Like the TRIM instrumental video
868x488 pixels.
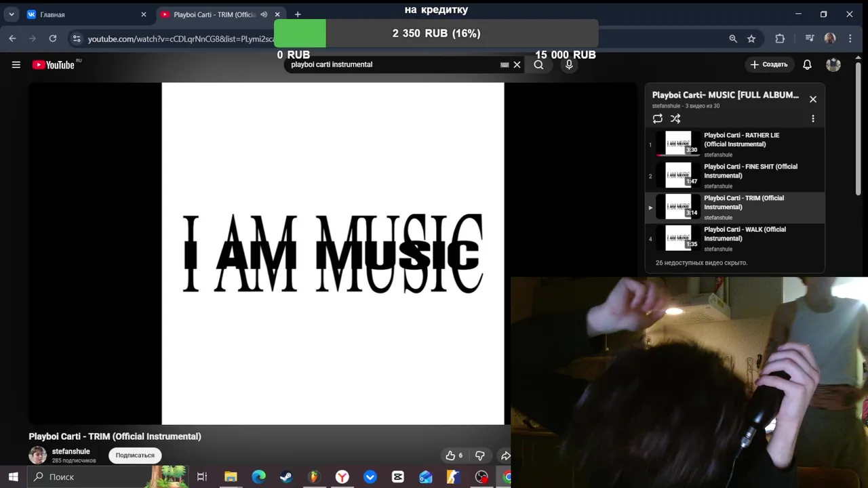click(454, 455)
